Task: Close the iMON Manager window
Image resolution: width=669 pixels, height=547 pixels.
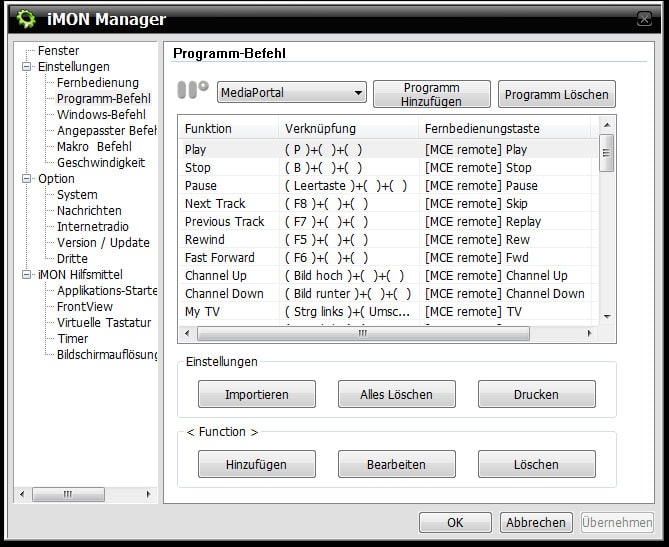Action: [x=644, y=19]
